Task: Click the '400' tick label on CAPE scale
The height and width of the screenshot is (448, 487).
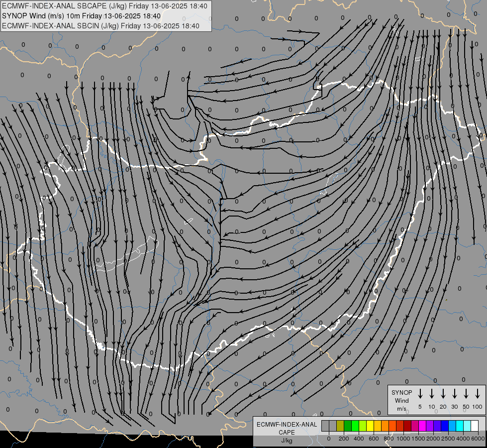Action: pos(359,439)
